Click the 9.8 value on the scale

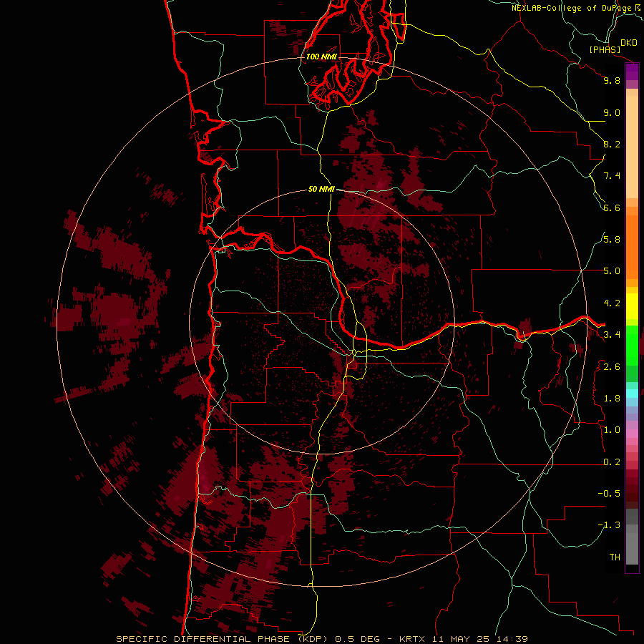(x=612, y=80)
